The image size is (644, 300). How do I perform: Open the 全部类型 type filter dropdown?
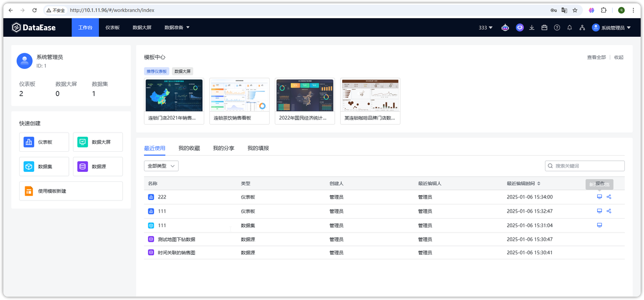point(161,166)
